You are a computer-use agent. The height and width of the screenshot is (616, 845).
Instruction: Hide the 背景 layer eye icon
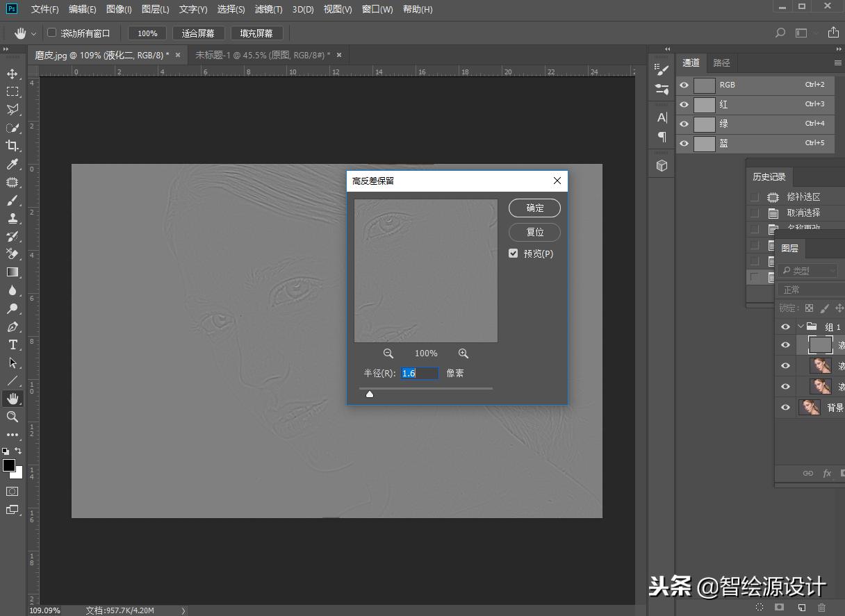pos(785,408)
